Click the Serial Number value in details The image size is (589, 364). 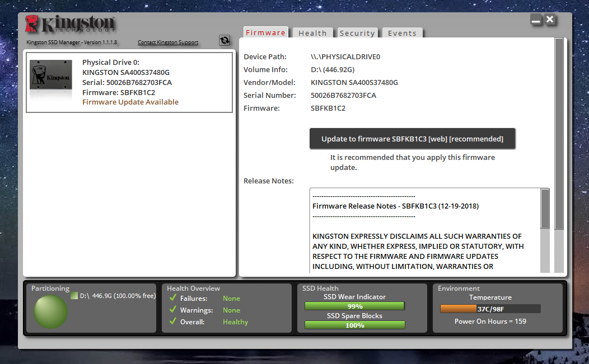point(343,95)
